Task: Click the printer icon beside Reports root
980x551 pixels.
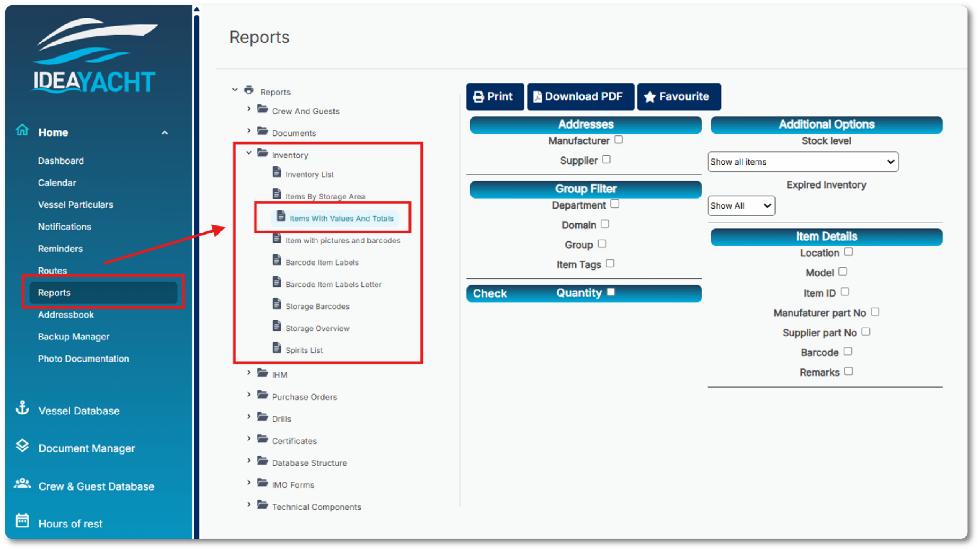Action: (x=249, y=90)
